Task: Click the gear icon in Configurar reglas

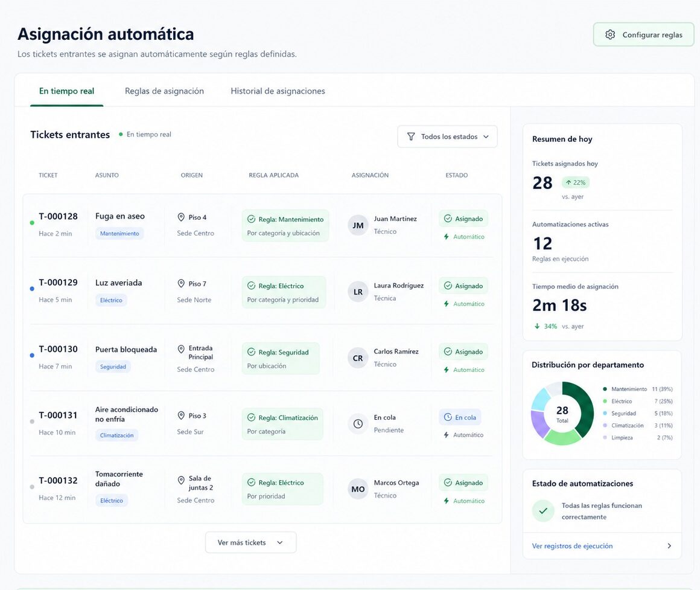Action: pos(610,35)
